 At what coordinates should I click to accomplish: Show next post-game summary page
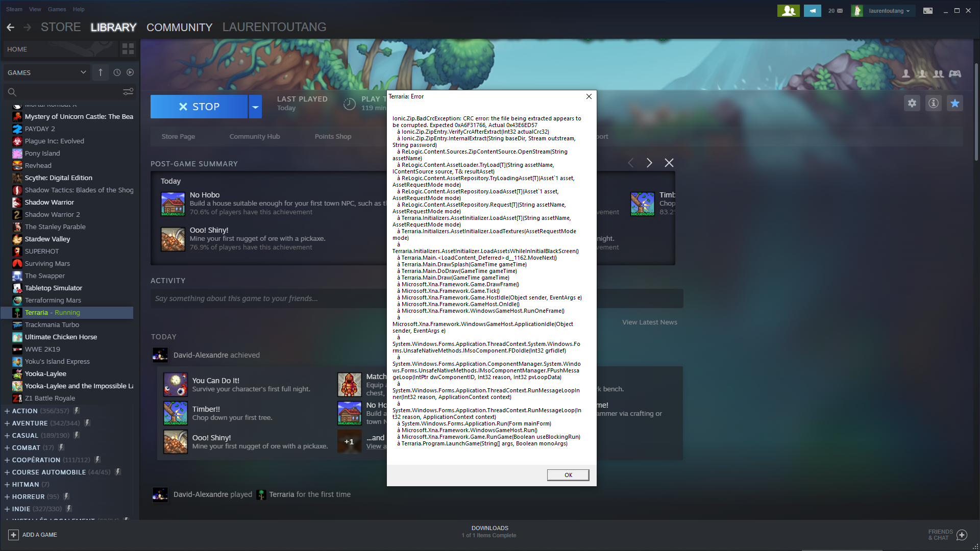coord(649,163)
